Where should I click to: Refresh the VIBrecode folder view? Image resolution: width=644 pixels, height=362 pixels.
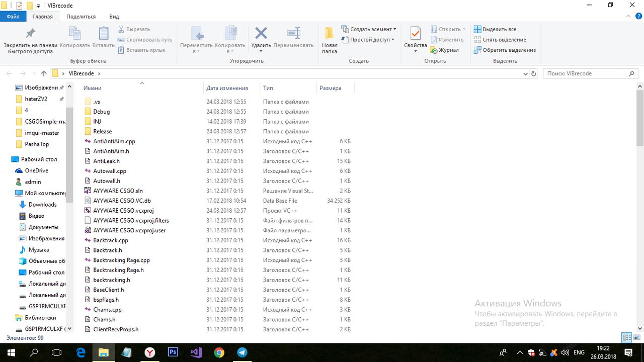point(534,73)
